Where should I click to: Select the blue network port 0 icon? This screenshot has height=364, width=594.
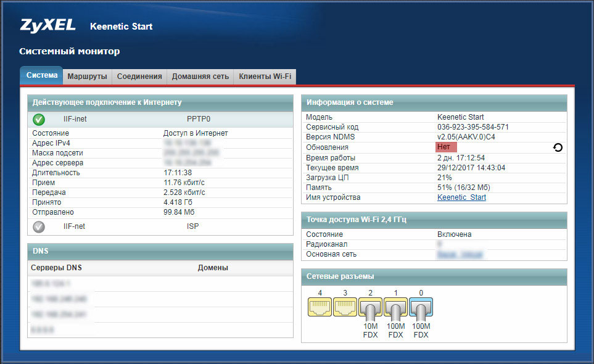coord(421,307)
